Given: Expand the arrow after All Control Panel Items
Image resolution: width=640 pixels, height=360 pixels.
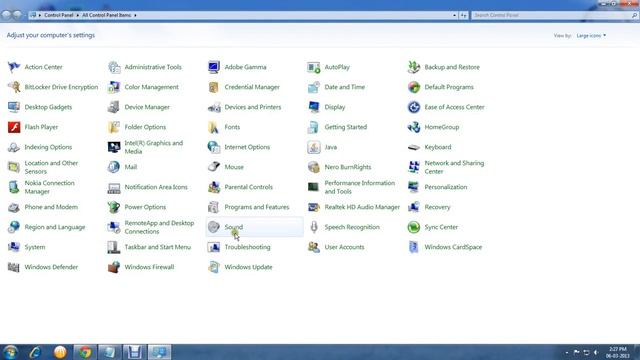Looking at the screenshot, I should pyautogui.click(x=135, y=15).
